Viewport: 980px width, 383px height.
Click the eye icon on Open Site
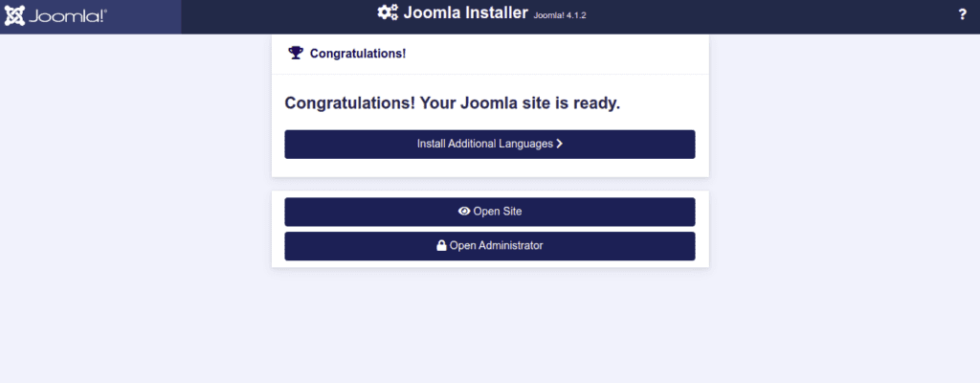[x=464, y=212]
